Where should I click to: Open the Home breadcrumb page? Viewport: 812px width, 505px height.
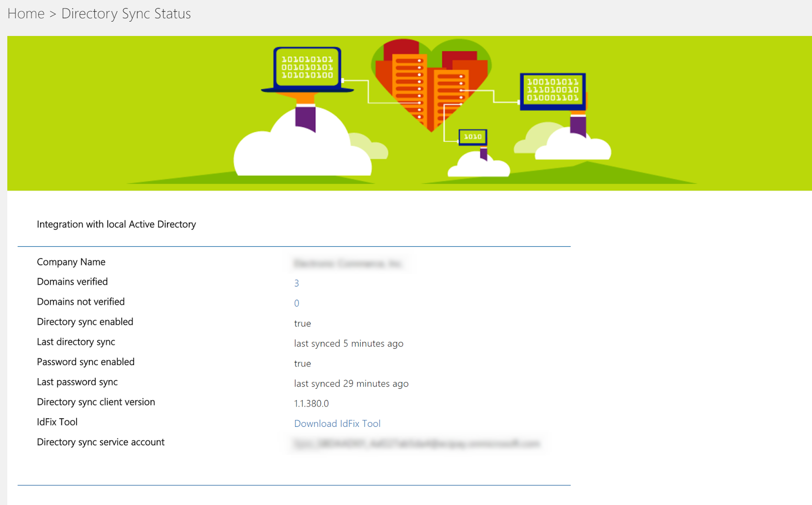coord(25,14)
